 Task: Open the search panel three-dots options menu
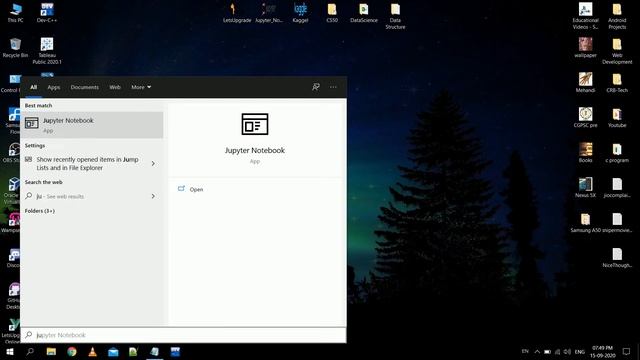pyautogui.click(x=333, y=87)
